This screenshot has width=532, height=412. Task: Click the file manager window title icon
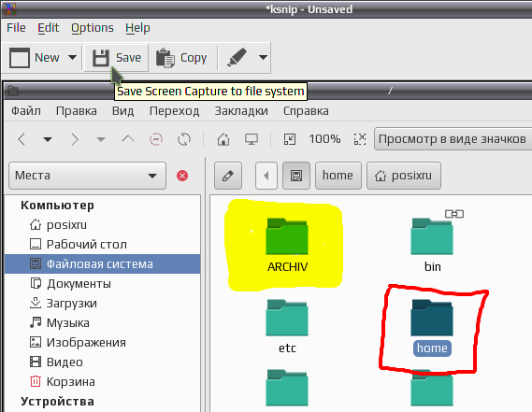[x=13, y=91]
